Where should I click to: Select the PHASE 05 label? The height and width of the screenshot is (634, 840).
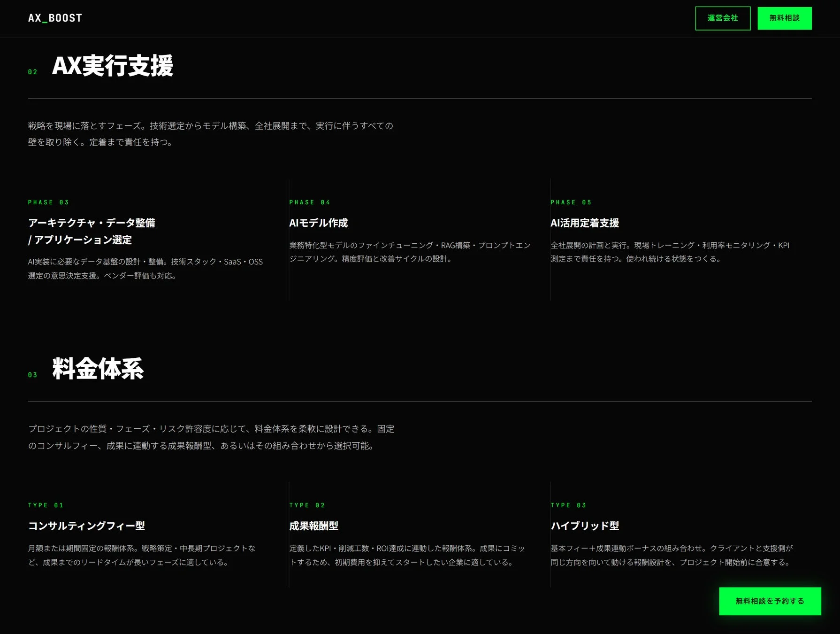point(572,202)
